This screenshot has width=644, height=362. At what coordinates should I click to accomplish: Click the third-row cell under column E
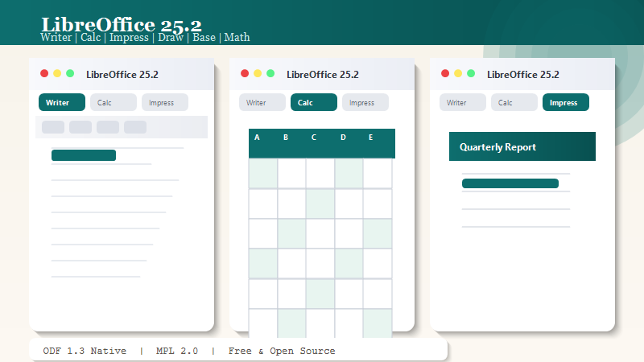tap(378, 233)
